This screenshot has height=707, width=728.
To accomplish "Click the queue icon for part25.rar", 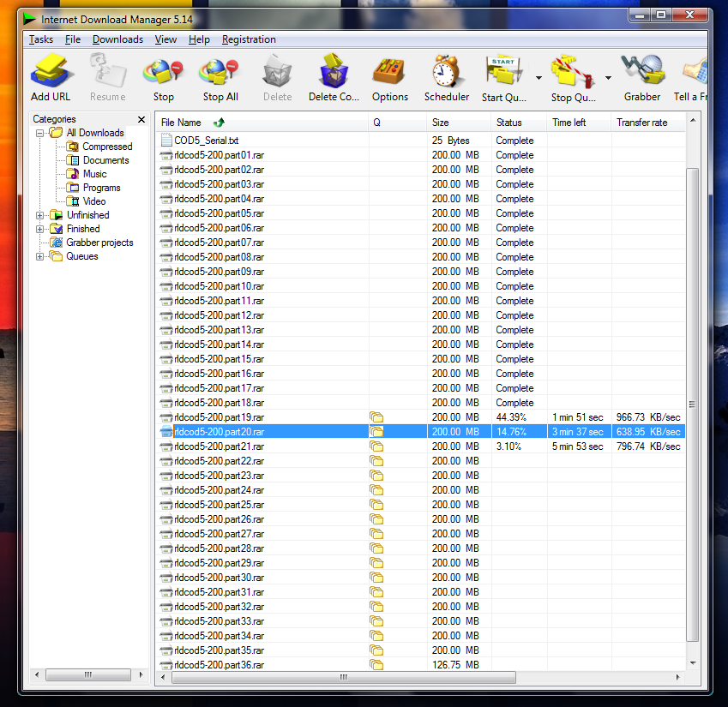I will (376, 504).
